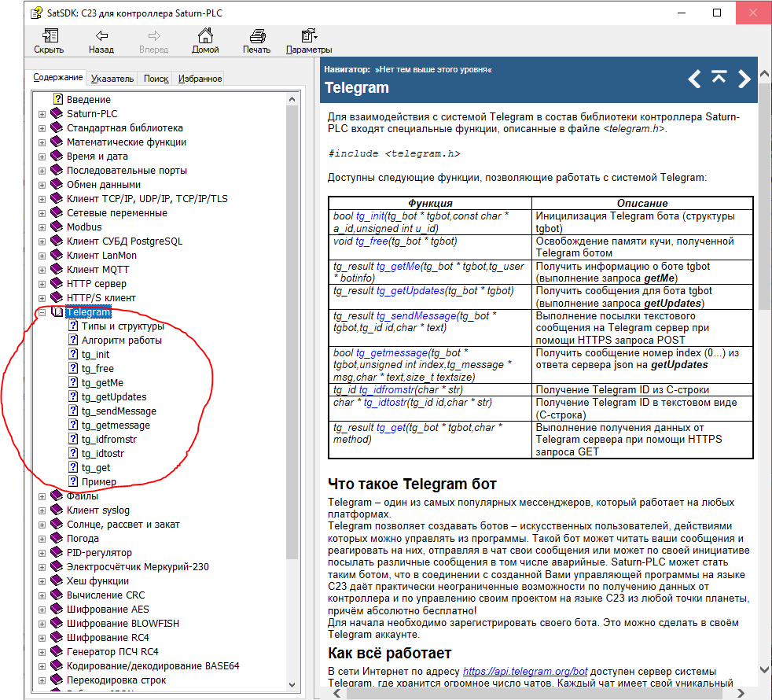Image resolution: width=772 pixels, height=700 pixels.
Task: Switch to the Поиск tab
Action: pyautogui.click(x=156, y=79)
